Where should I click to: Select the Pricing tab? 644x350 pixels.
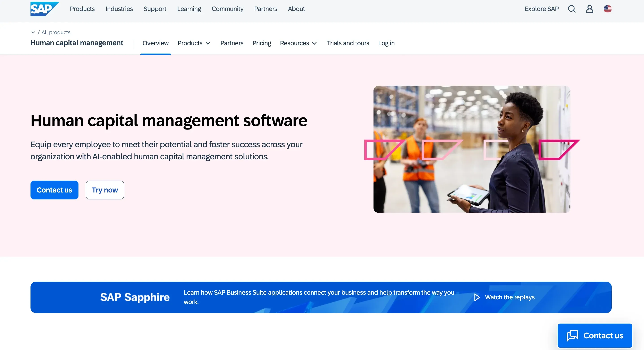[261, 43]
